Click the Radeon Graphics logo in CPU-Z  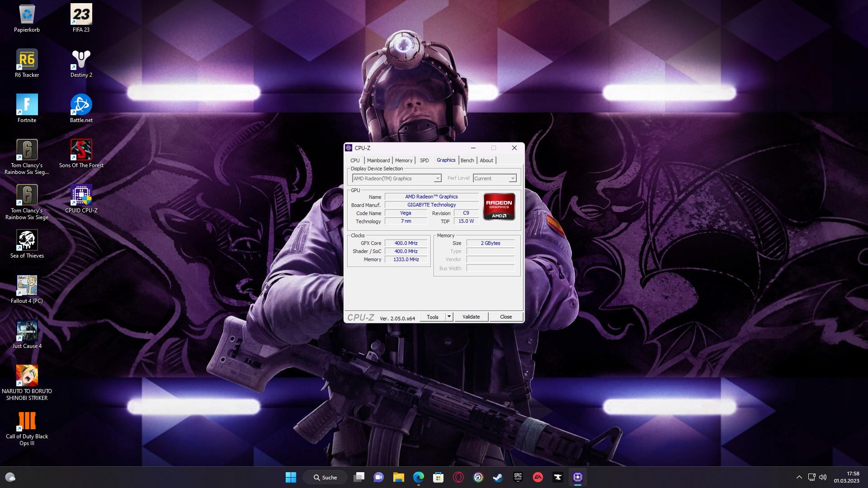[x=499, y=207]
